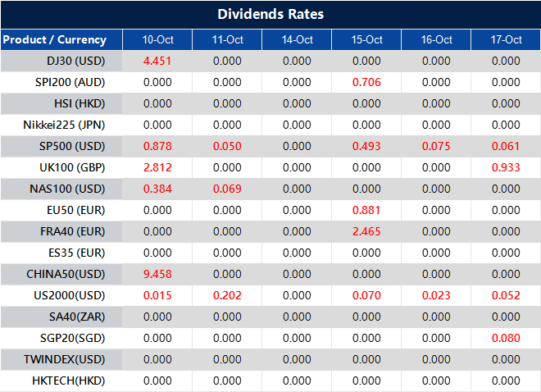Screen dimensions: 541x392
Task: Click the UK100 value 2.812
Action: click(157, 167)
